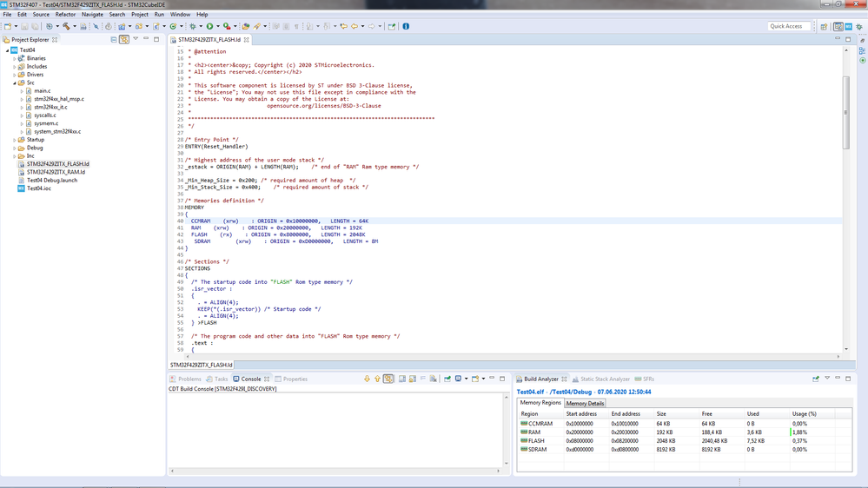Screen dimensions: 868x488
Task: Open the Refactor menu
Action: pyautogui.click(x=65, y=15)
